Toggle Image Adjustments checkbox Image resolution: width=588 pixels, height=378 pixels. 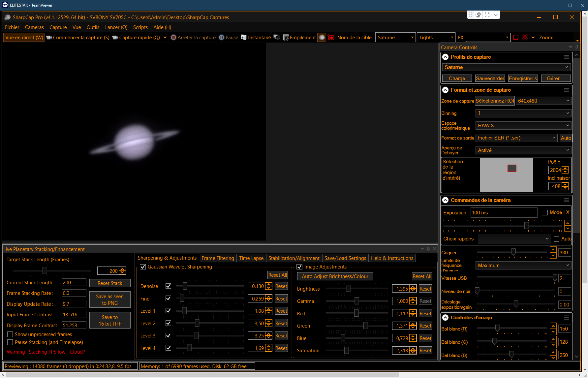[299, 267]
